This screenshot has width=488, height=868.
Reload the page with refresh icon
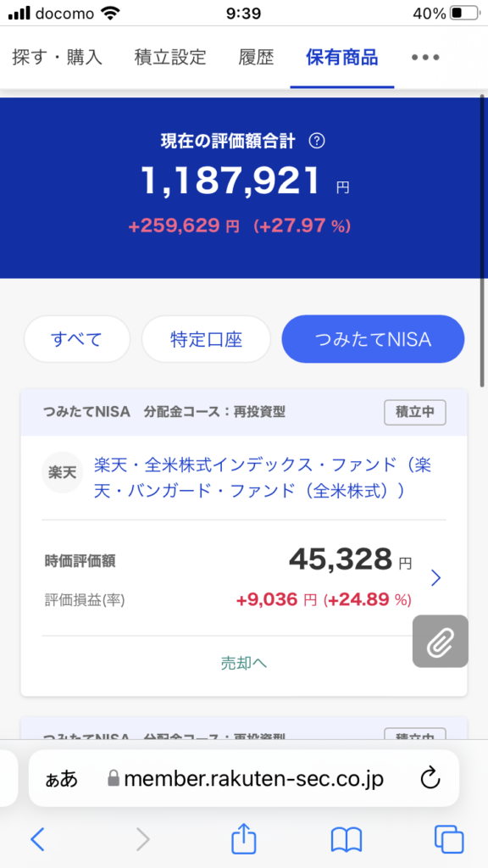pyautogui.click(x=430, y=779)
